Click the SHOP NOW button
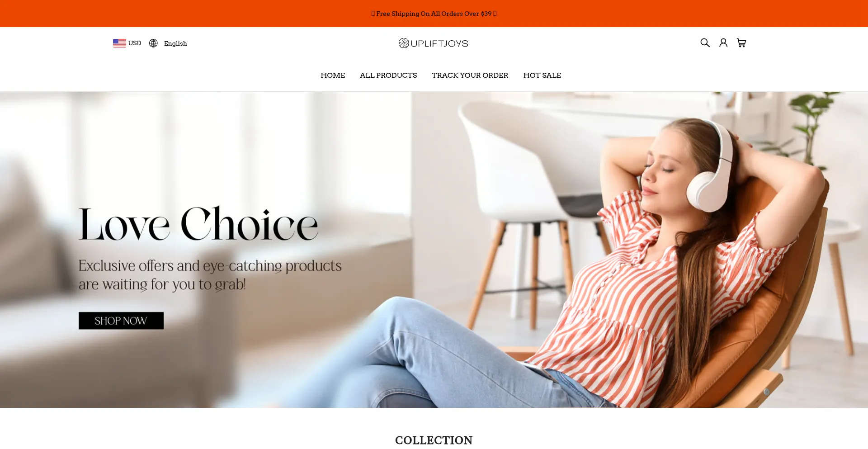Screen dimensions: 868x449 pyautogui.click(x=121, y=321)
